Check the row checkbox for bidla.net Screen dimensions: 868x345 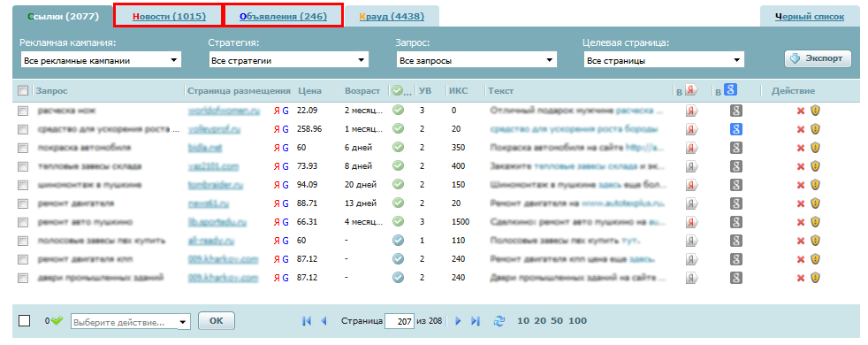(x=23, y=148)
